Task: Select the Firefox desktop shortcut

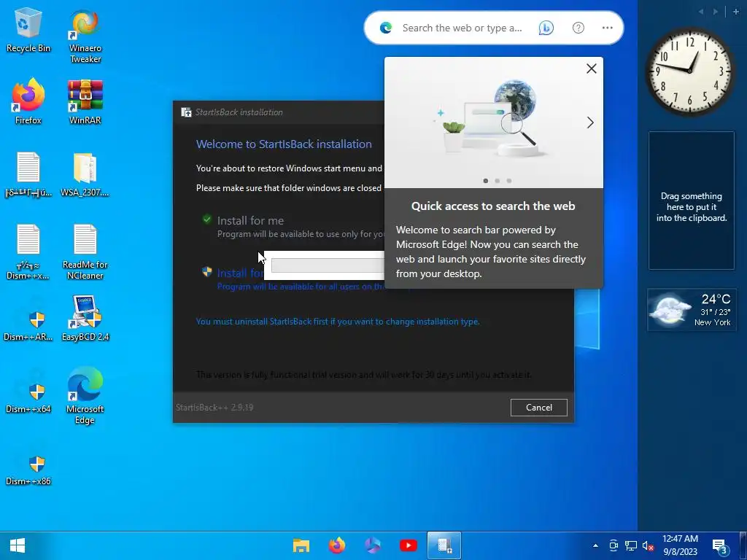Action: [28, 101]
